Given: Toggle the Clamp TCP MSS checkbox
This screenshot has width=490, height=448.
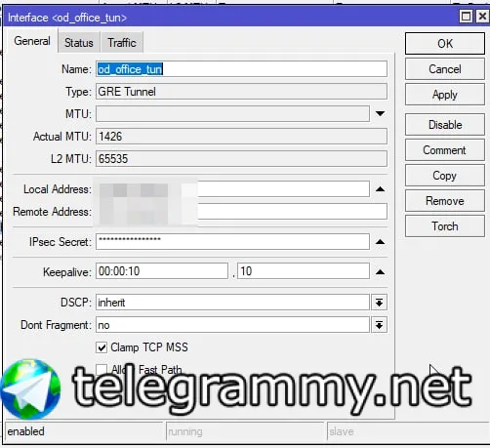Looking at the screenshot, I should click(102, 347).
